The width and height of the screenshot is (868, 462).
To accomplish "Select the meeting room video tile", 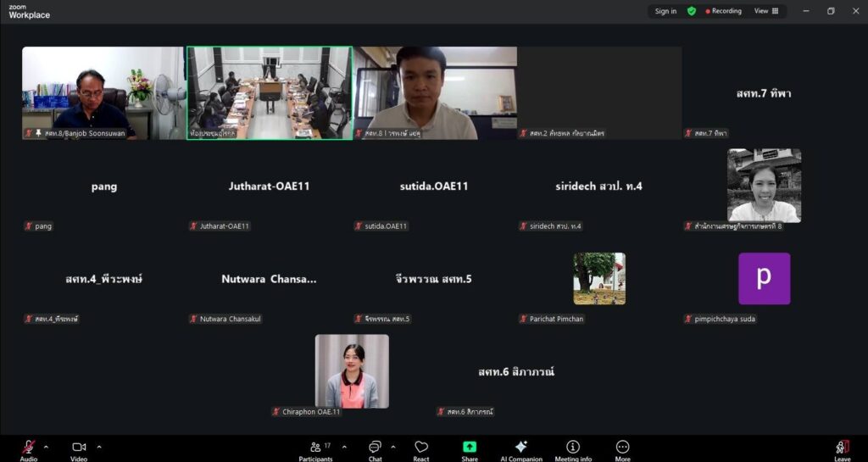I will 270,92.
